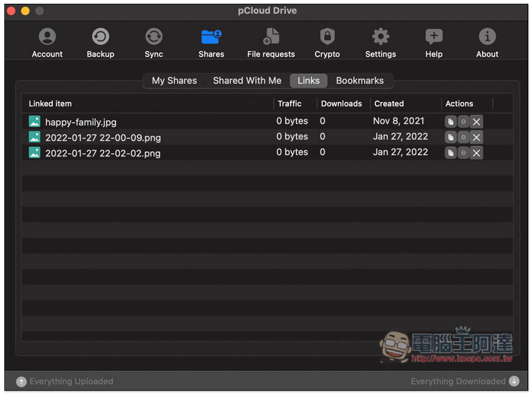Image resolution: width=532 pixels, height=395 pixels.
Task: Click downloads count of 22-02-02.png row
Action: click(x=322, y=152)
